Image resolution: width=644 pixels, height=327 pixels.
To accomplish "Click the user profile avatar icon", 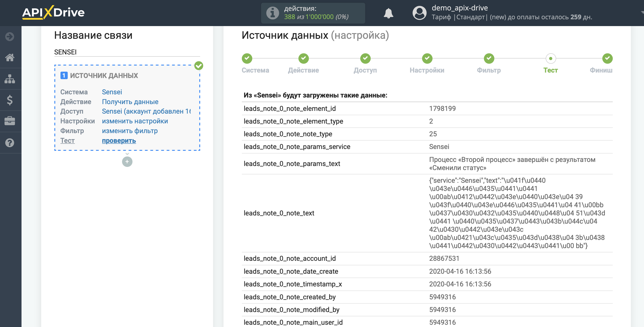I will tap(419, 13).
